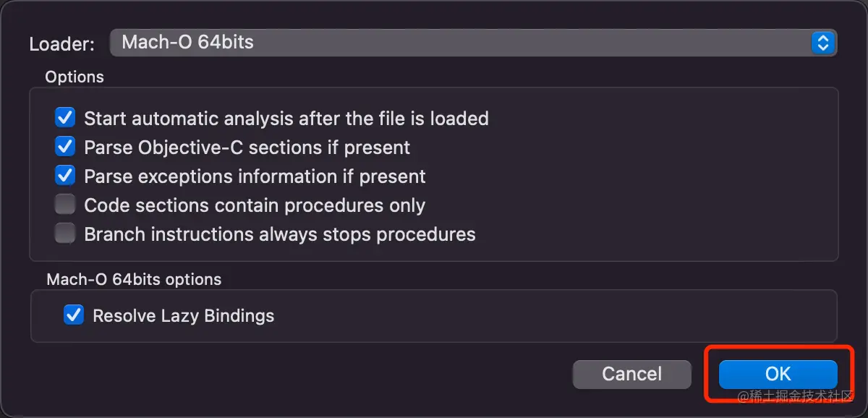Image resolution: width=868 pixels, height=418 pixels.
Task: Click the "Options" group heading
Action: pos(75,77)
